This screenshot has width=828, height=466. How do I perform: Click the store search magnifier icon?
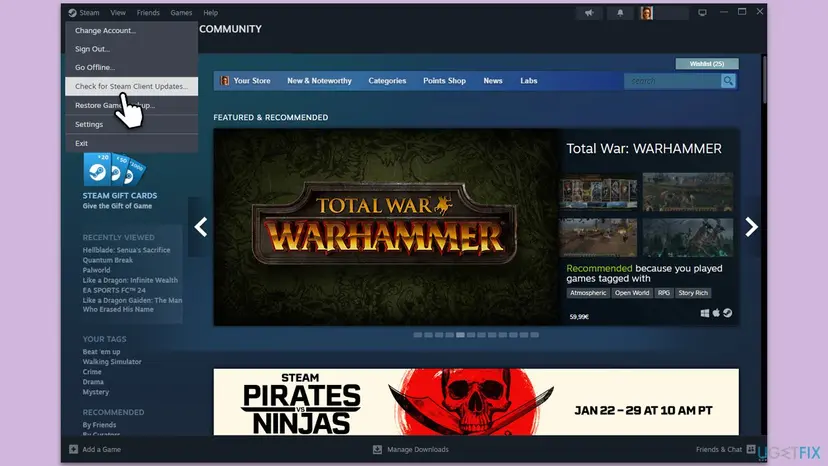pyautogui.click(x=728, y=81)
